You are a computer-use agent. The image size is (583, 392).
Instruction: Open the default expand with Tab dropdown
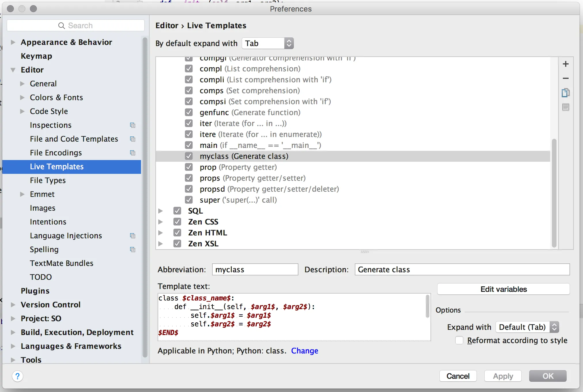(x=268, y=43)
